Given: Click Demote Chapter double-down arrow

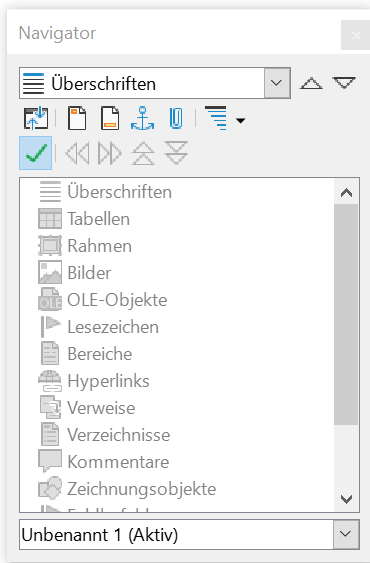Looking at the screenshot, I should coord(176,153).
